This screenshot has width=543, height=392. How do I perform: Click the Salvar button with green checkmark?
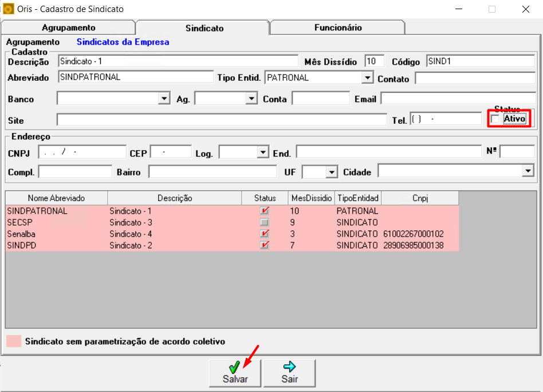235,373
